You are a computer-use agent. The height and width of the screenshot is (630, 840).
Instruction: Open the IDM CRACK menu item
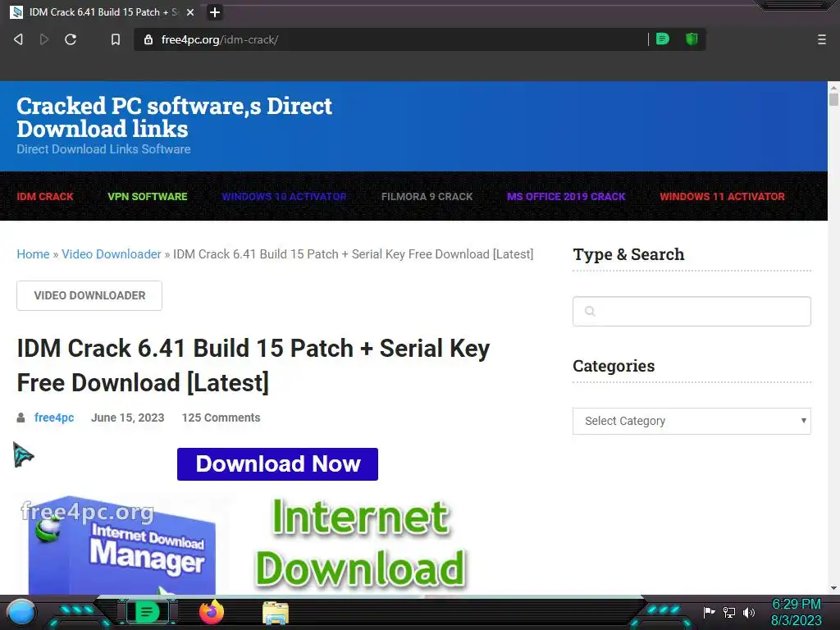click(x=45, y=197)
